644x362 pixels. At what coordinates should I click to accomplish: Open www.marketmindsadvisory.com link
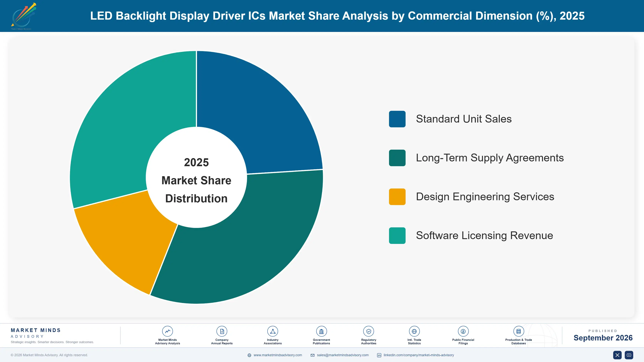278,355
